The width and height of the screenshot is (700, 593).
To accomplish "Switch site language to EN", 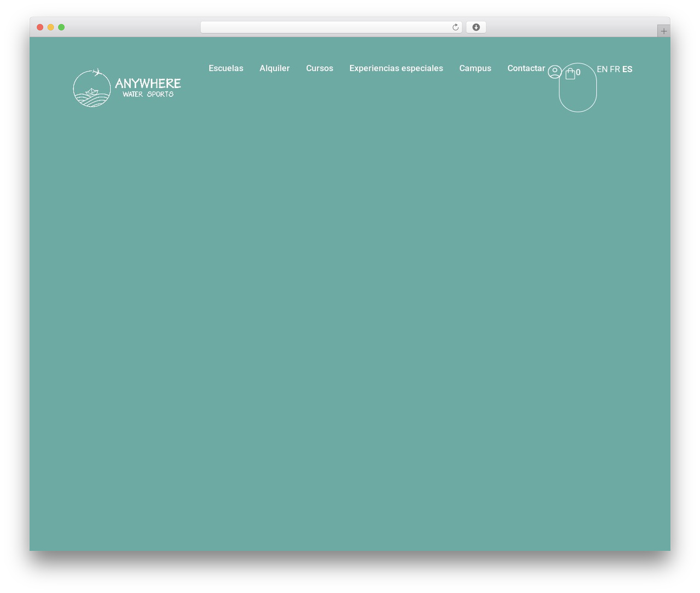I will tap(602, 69).
